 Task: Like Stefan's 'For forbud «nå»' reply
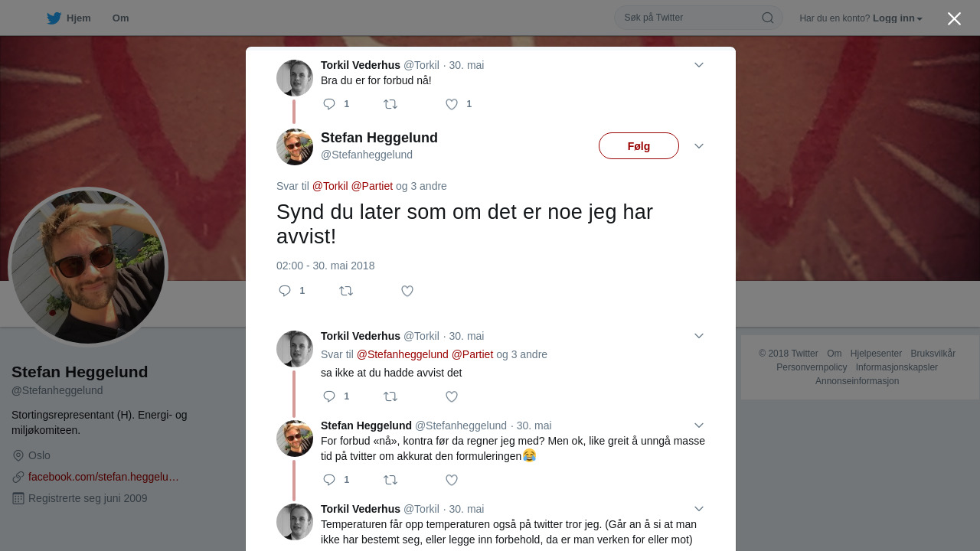tap(452, 480)
